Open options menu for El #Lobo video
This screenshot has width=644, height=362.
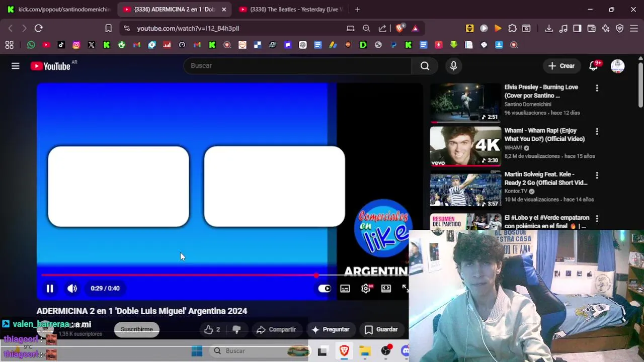point(597,219)
